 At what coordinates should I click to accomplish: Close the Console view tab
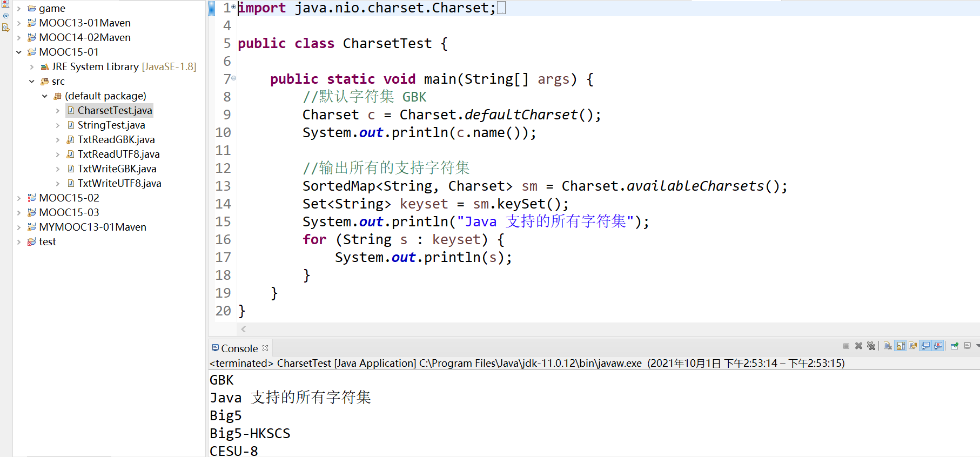click(x=265, y=348)
